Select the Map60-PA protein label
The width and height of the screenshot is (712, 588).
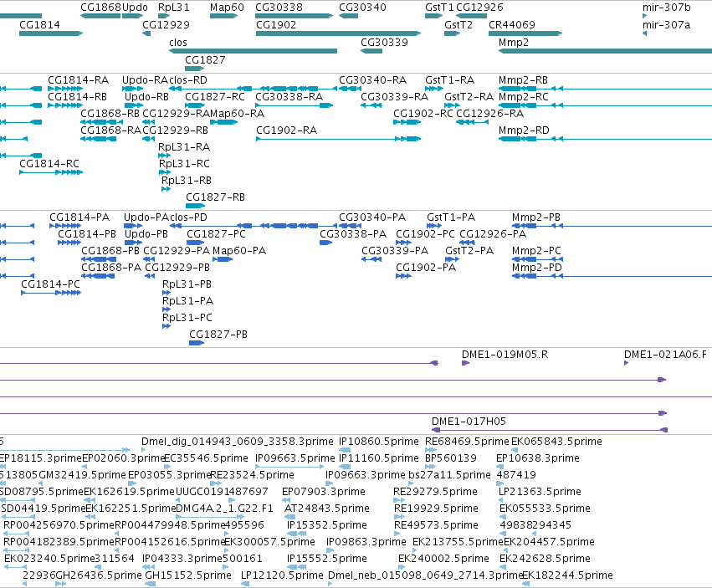pyautogui.click(x=239, y=251)
